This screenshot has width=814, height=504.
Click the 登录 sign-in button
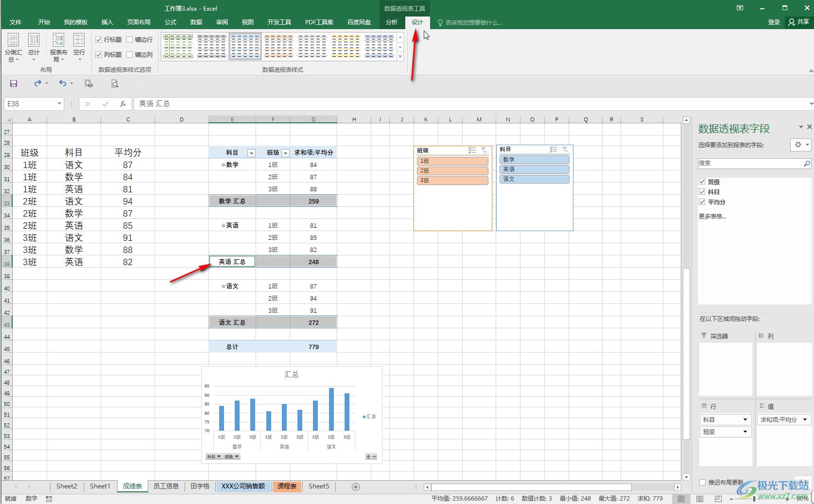click(x=774, y=22)
